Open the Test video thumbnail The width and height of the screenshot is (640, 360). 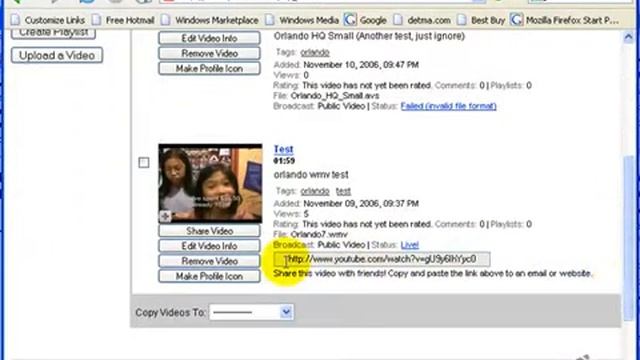coord(210,183)
